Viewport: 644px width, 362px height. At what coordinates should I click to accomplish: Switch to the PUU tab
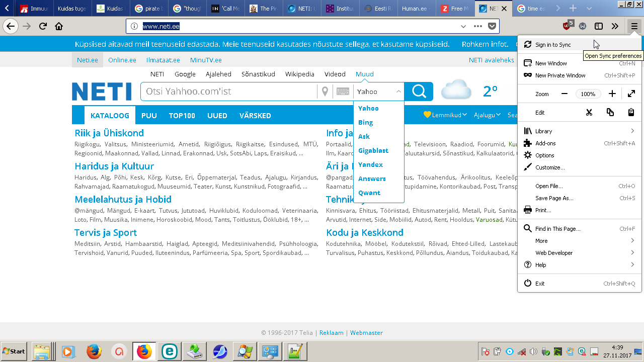point(149,116)
